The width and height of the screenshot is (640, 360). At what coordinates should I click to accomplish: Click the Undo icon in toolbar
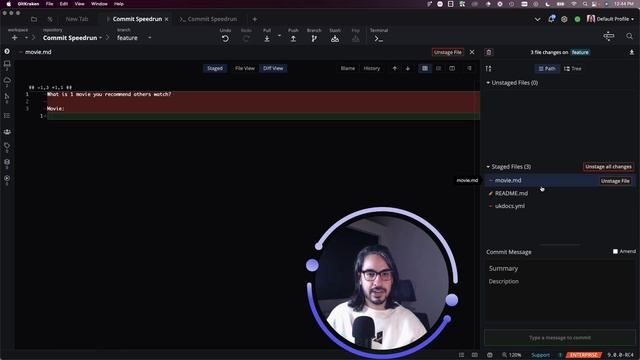pos(225,39)
